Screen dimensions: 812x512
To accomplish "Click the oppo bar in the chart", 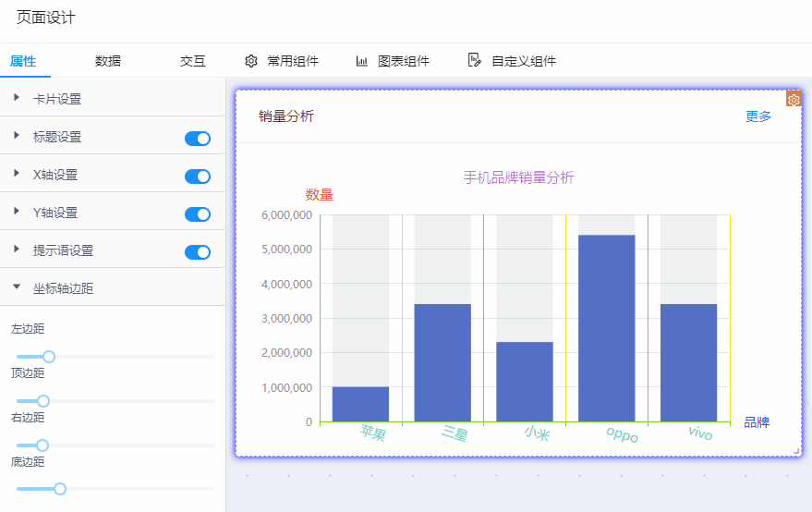I will click(x=606, y=329).
